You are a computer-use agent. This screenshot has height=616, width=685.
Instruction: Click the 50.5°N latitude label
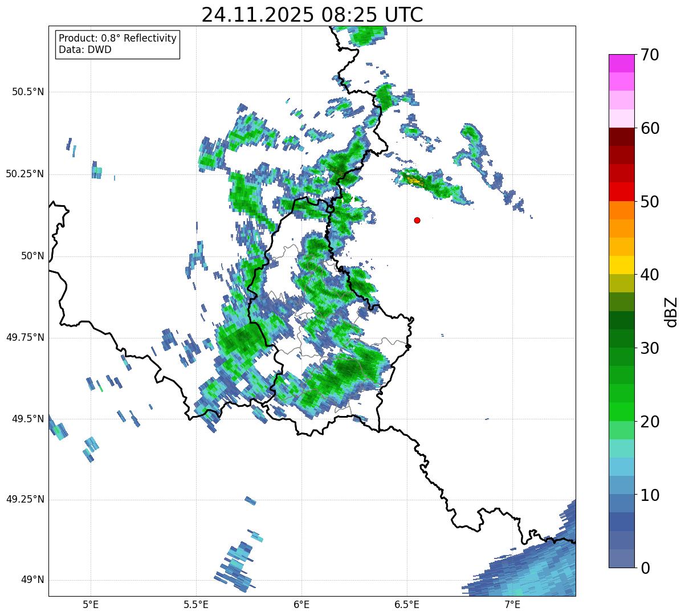pos(28,92)
